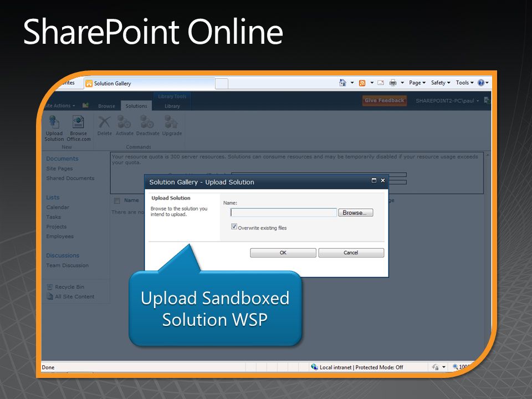Toggle Overwrite existing files checkbox
The height and width of the screenshot is (399, 532).
point(234,226)
